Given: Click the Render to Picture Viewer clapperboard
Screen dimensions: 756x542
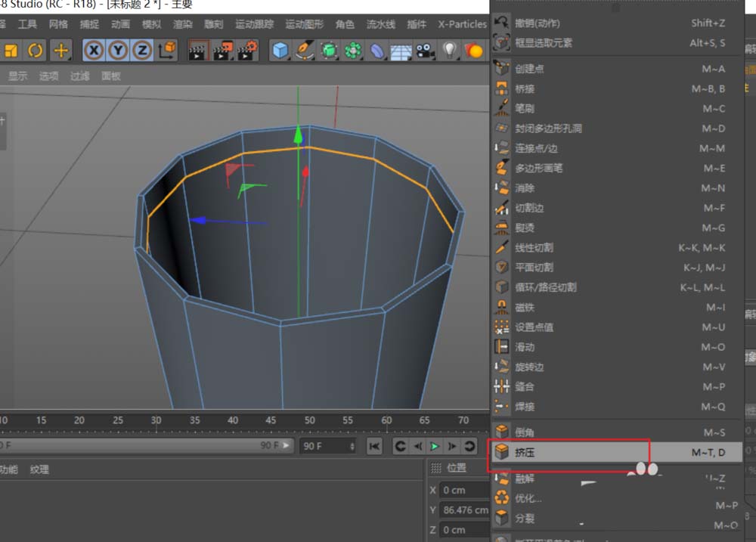Looking at the screenshot, I should pos(222,51).
